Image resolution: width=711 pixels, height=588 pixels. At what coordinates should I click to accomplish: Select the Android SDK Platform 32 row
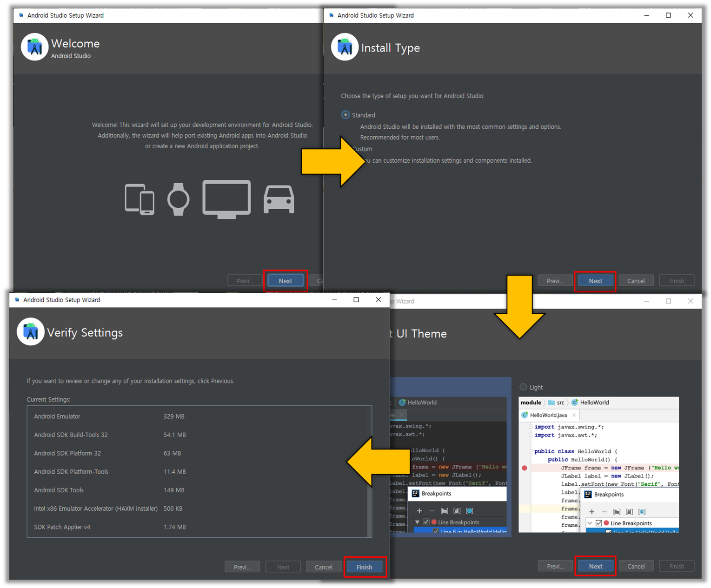click(197, 453)
